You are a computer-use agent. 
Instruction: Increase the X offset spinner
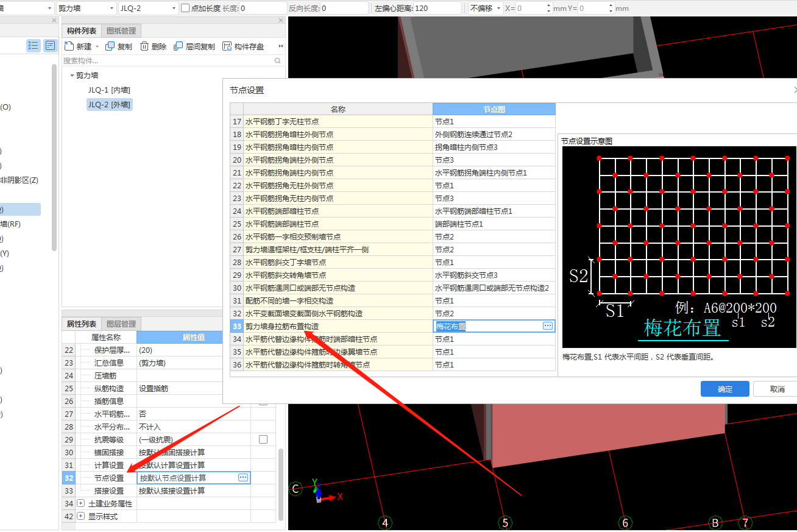[x=548, y=5]
